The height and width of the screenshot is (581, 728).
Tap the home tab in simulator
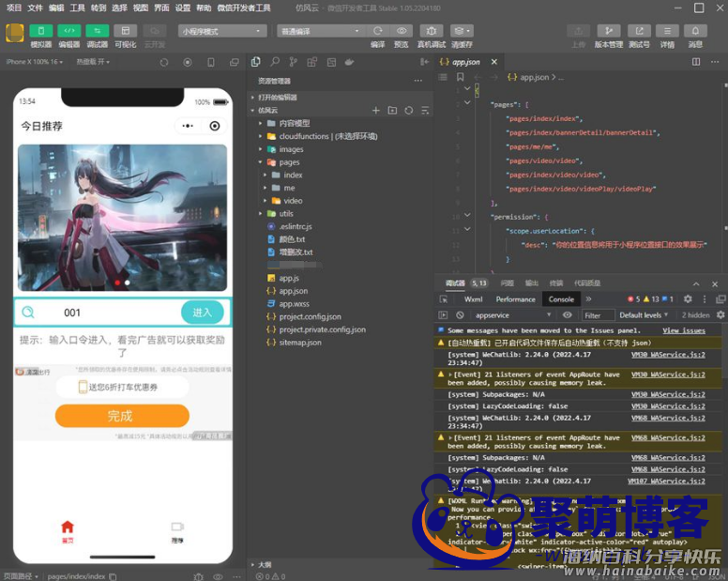[68, 531]
